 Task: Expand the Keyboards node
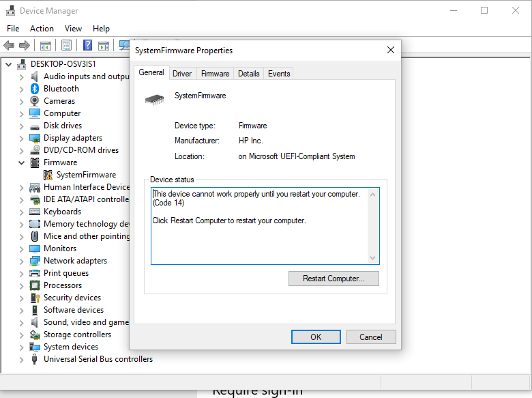(x=21, y=212)
